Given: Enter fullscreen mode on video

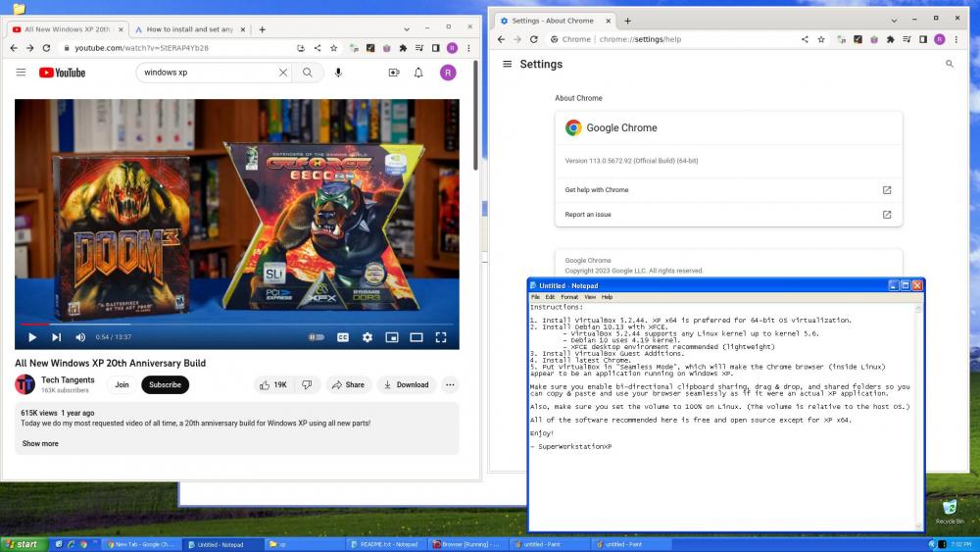Looking at the screenshot, I should [441, 337].
